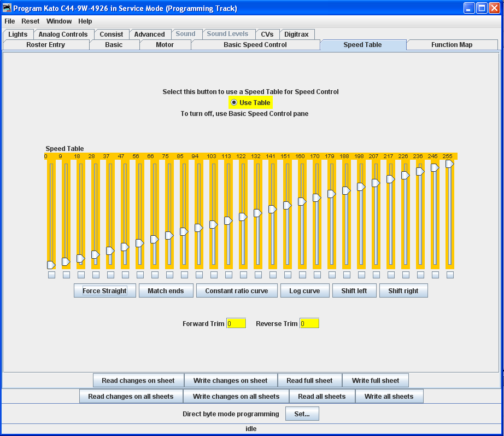Open the Basic Speed Control tab
Viewport: 504px width, 436px height.
click(255, 45)
